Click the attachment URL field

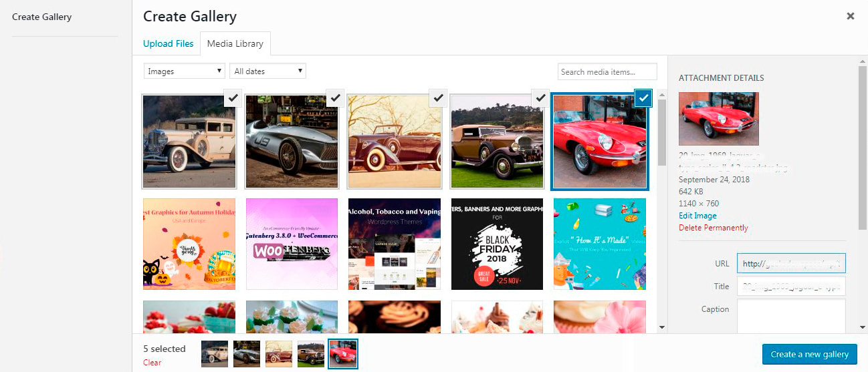[791, 263]
